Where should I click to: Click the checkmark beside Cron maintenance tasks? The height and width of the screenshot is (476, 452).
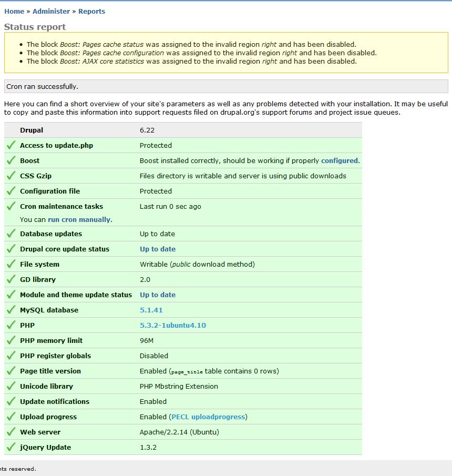11,206
